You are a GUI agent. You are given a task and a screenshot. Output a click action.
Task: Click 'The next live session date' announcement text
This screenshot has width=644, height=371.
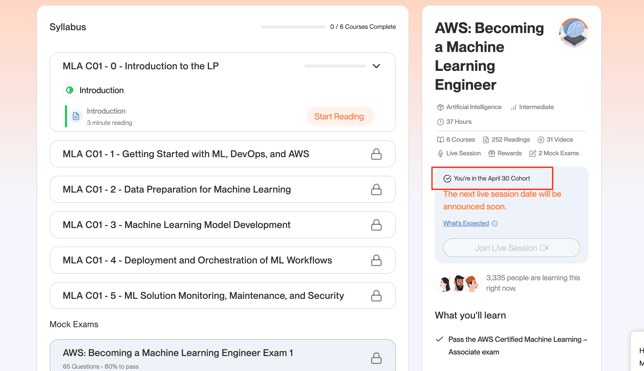502,200
